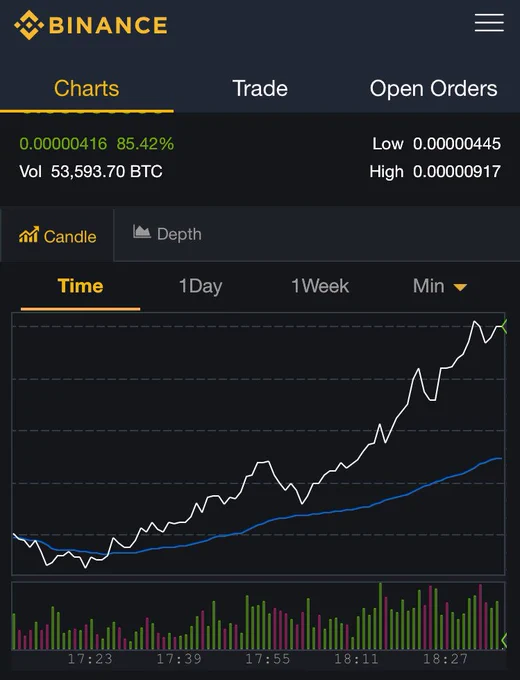Click the 17:23 time axis label
520x680 pixels.
click(90, 659)
